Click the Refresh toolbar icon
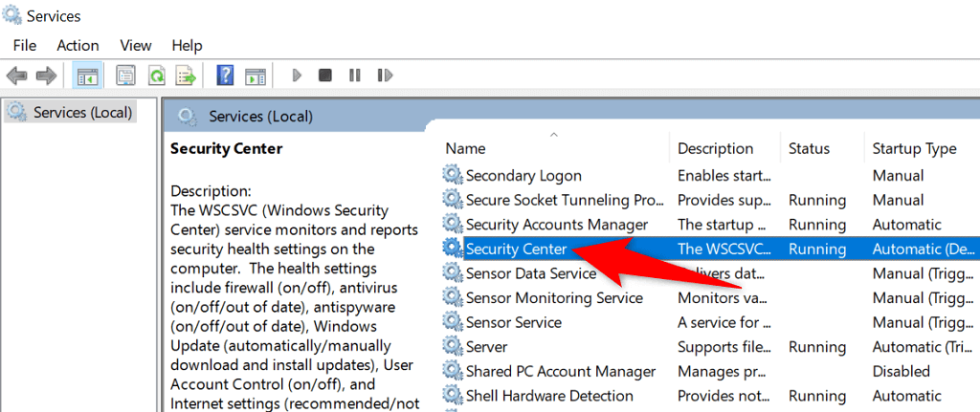The height and width of the screenshot is (412, 980). (x=156, y=75)
